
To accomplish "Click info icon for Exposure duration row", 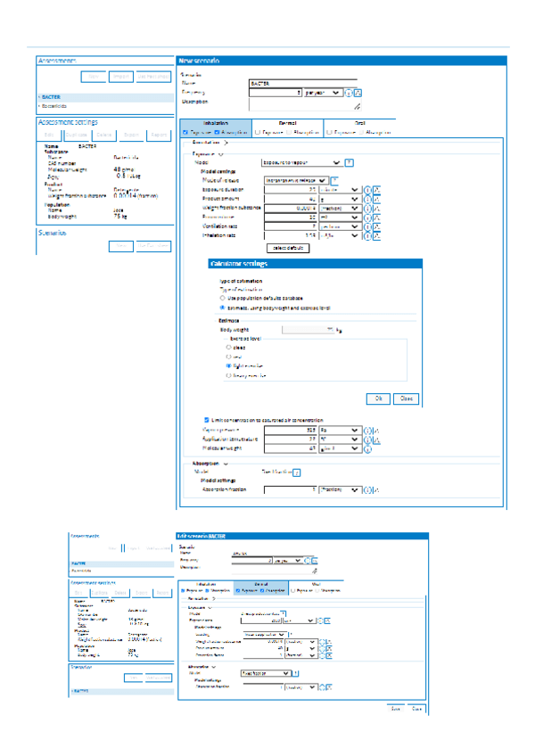I will pos(368,190).
